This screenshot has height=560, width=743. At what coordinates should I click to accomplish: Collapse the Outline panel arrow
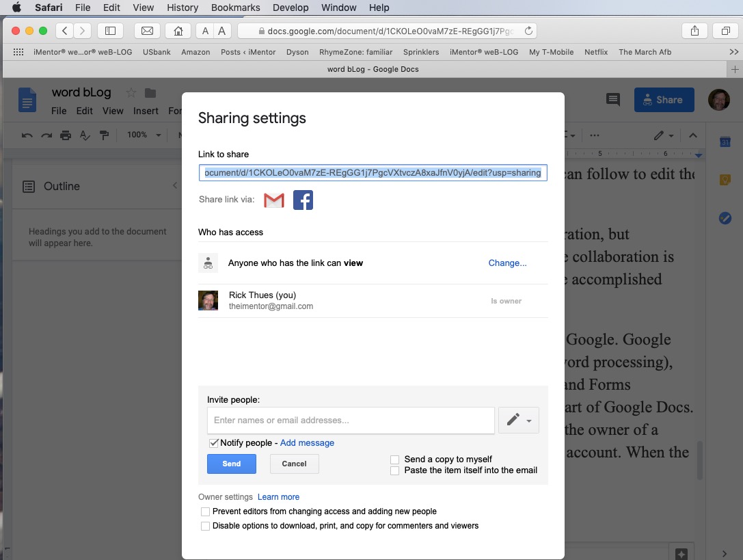coord(175,185)
